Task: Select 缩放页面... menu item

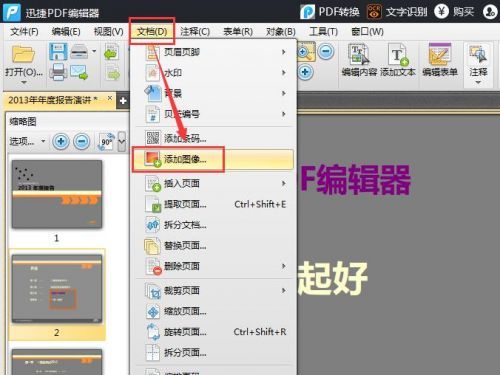Action: [x=213, y=311]
